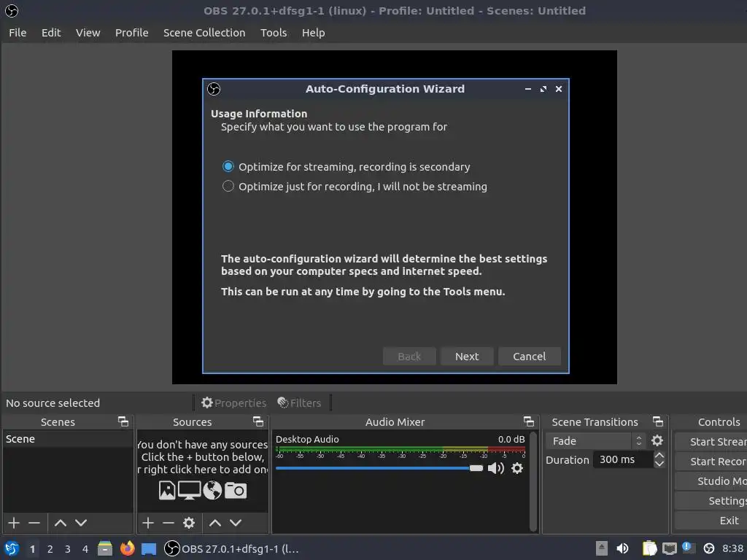The image size is (747, 560).
Task: Cancel the Auto-Configuration Wizard
Action: 530,356
